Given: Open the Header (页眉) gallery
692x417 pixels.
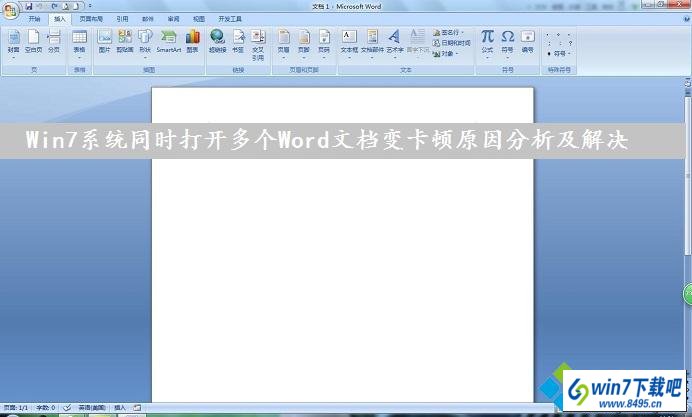Looking at the screenshot, I should (283, 44).
